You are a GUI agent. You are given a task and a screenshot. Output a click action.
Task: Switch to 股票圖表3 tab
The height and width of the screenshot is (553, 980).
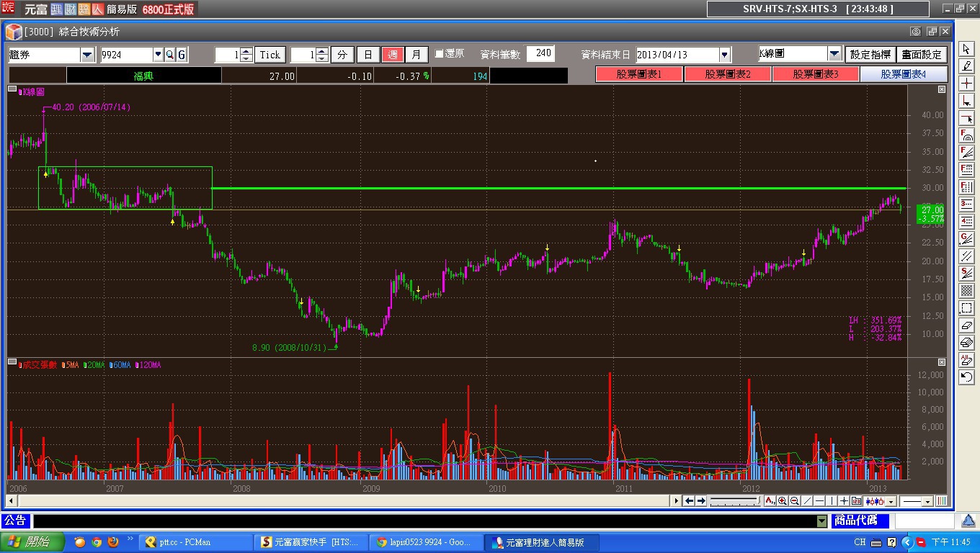(x=816, y=74)
